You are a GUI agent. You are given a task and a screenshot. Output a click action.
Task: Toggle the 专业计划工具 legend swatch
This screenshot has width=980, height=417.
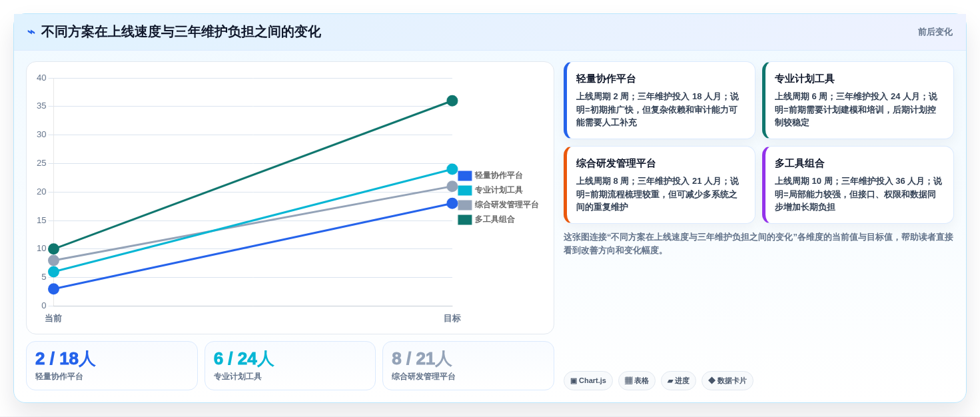(x=465, y=191)
